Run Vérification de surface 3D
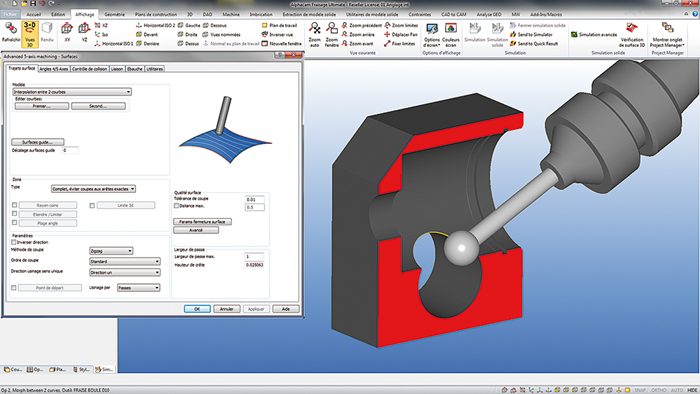The width and height of the screenshot is (700, 394). click(632, 35)
